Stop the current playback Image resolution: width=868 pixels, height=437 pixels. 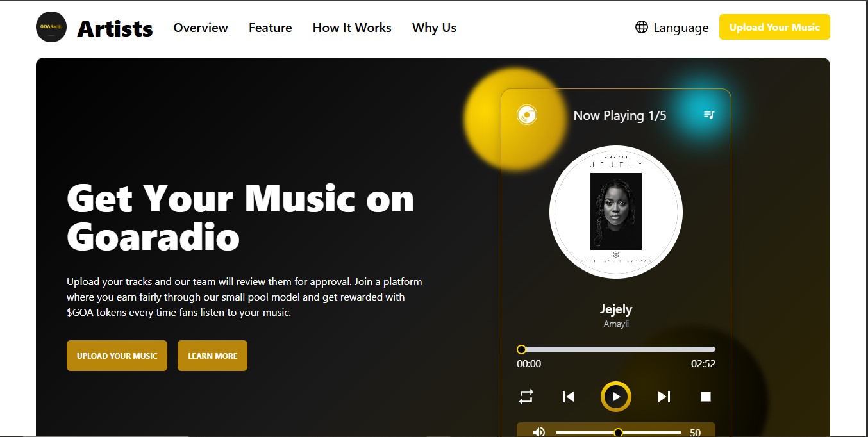pos(705,396)
